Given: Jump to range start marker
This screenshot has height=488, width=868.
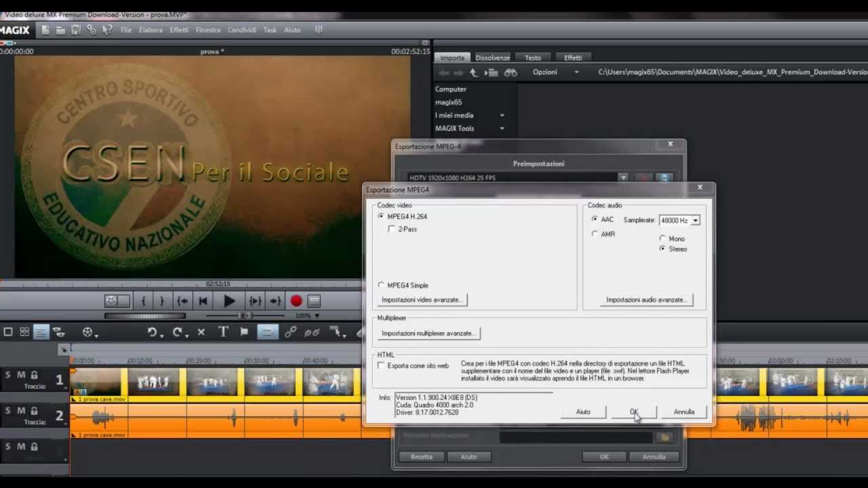Looking at the screenshot, I should (182, 301).
